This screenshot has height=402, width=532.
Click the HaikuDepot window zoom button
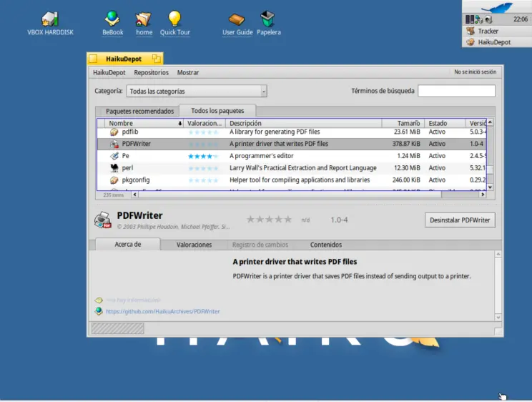click(x=157, y=59)
